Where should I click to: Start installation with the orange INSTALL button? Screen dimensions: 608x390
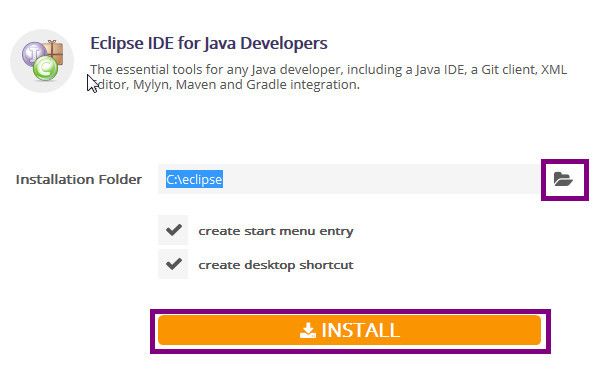(349, 330)
